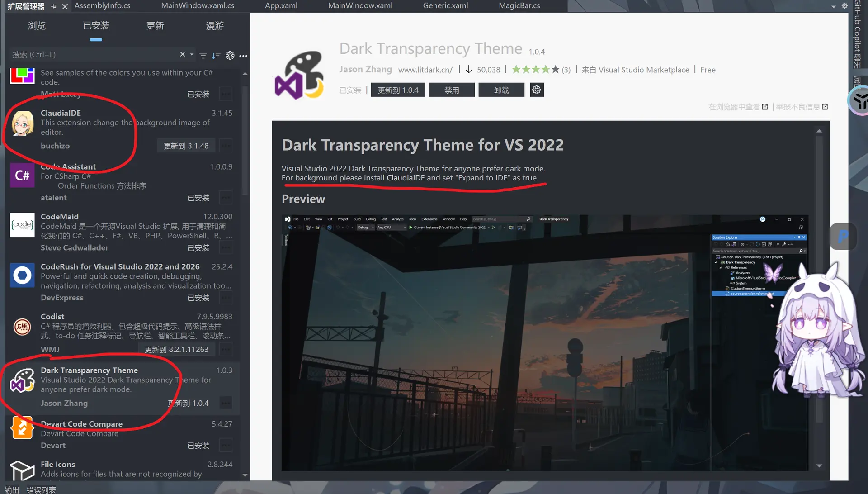
Task: Click the Jason Zhang author name in details
Action: click(365, 69)
